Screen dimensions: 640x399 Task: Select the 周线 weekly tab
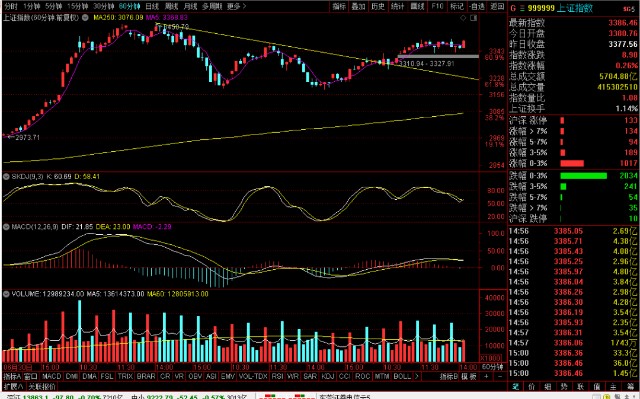click(x=171, y=6)
